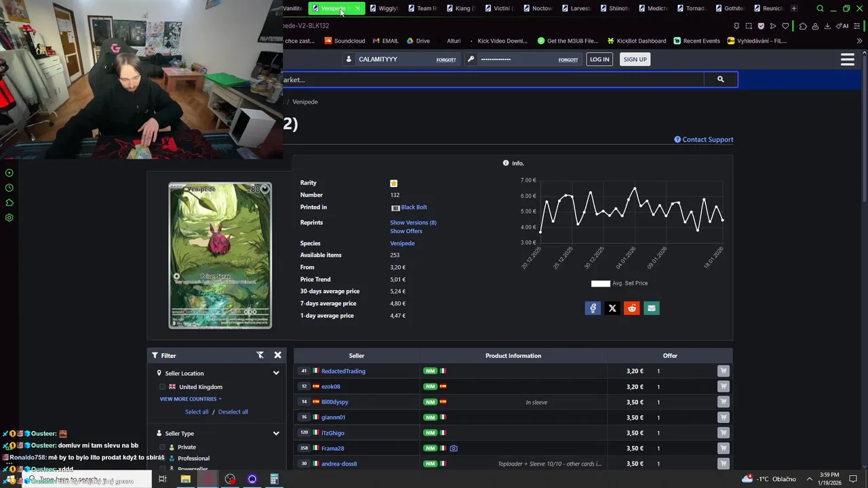The image size is (868, 488).
Task: Add ezok08's offer to cart
Action: (724, 386)
